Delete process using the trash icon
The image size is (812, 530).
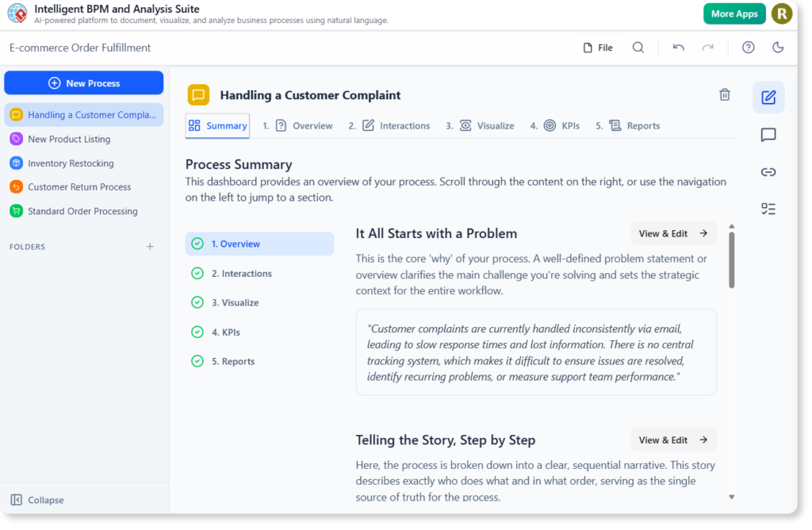pos(724,94)
